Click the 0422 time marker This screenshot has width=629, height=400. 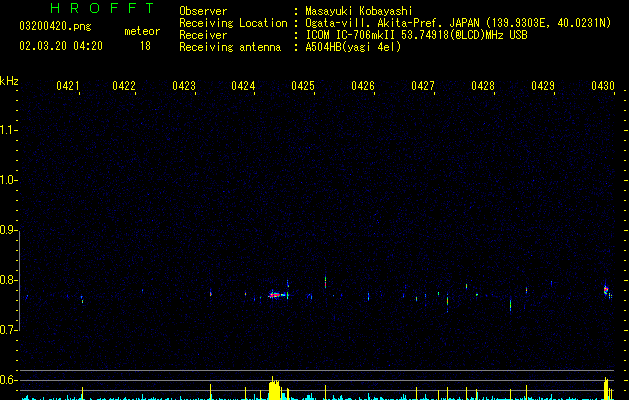[x=124, y=86]
